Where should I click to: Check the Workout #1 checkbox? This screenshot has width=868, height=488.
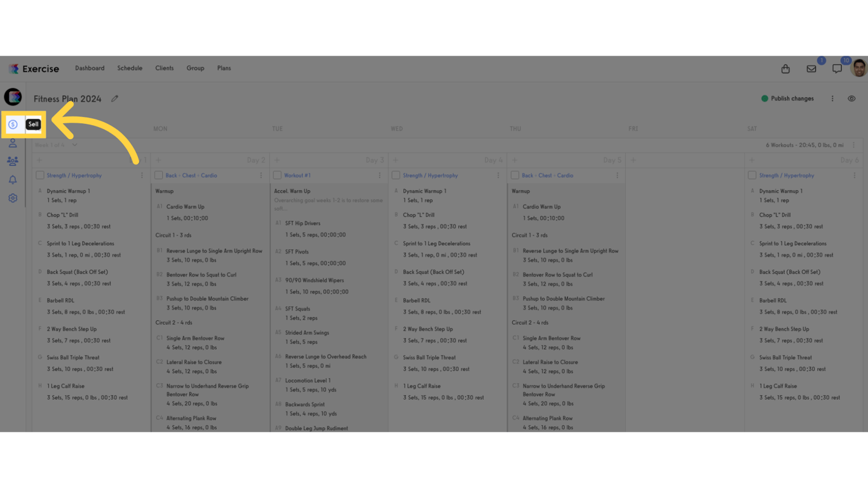[277, 175]
